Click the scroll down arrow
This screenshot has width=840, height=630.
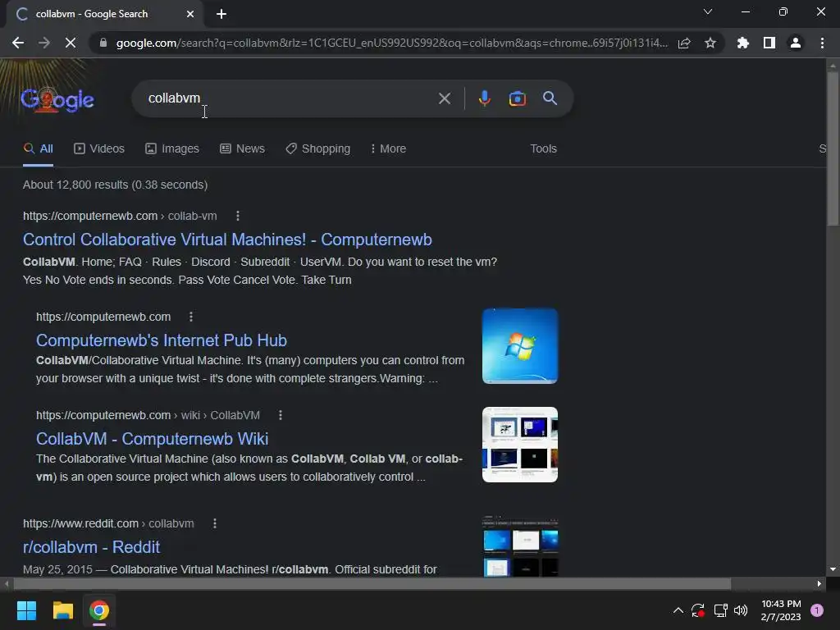point(833,569)
